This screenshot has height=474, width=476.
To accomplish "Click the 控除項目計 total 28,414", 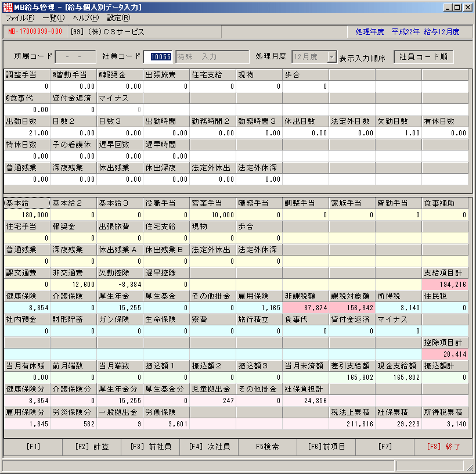I will [x=445, y=354].
